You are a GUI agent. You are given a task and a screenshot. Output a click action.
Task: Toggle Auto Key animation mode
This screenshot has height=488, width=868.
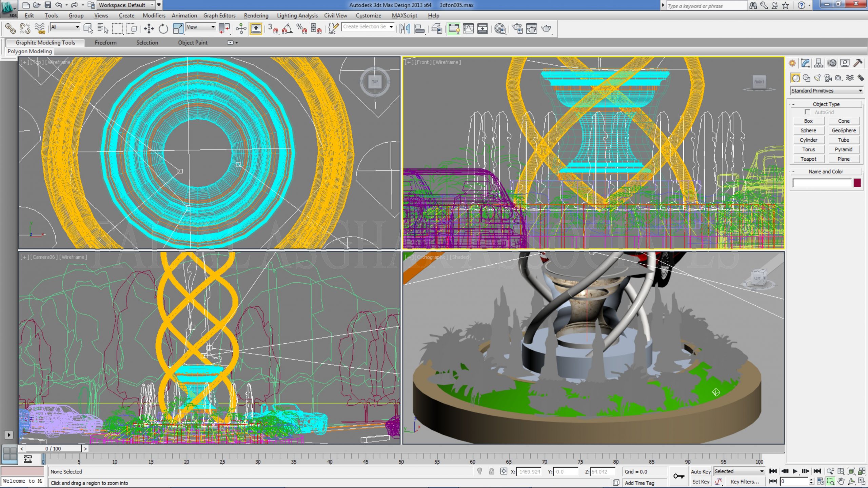[x=701, y=471]
